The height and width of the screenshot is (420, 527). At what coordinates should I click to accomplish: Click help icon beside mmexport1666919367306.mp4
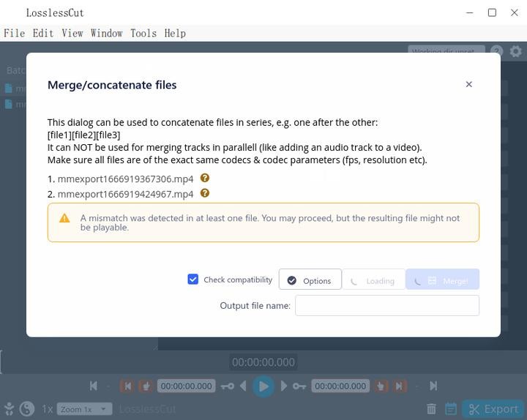click(x=205, y=178)
